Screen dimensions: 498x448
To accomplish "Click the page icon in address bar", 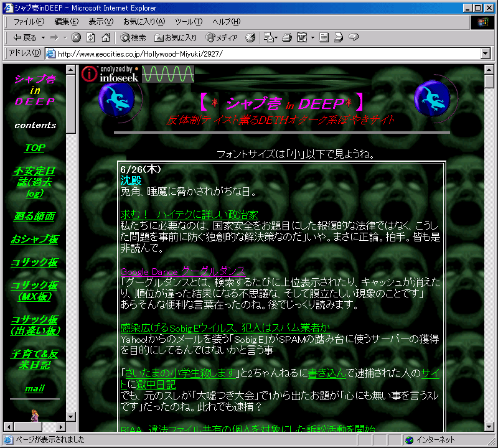I will 51,54.
